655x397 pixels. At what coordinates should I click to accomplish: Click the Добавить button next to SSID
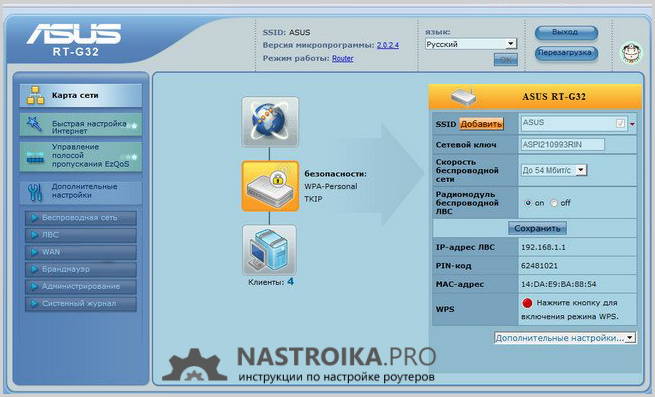click(481, 124)
